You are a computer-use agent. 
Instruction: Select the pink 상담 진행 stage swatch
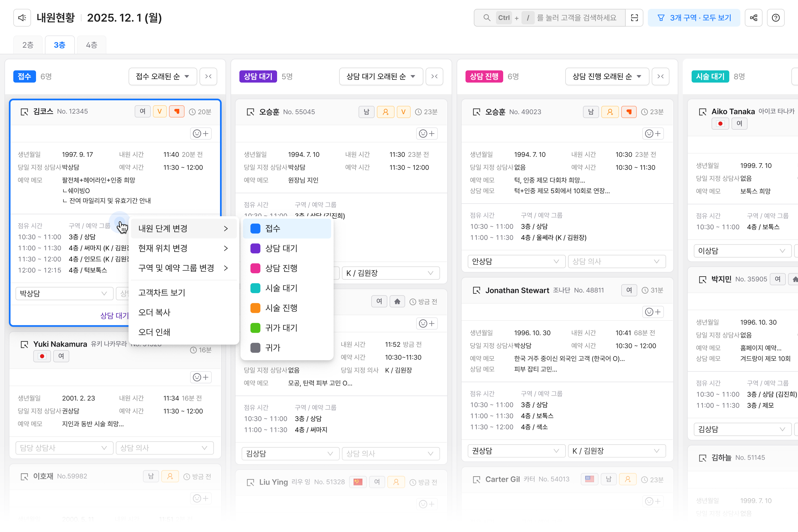(x=255, y=268)
